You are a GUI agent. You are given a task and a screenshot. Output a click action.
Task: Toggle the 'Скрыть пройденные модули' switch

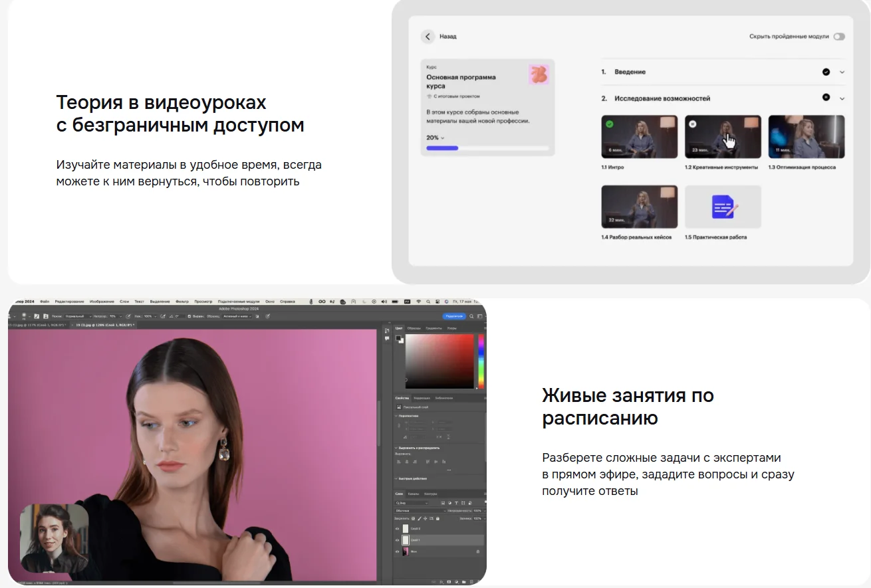(839, 37)
